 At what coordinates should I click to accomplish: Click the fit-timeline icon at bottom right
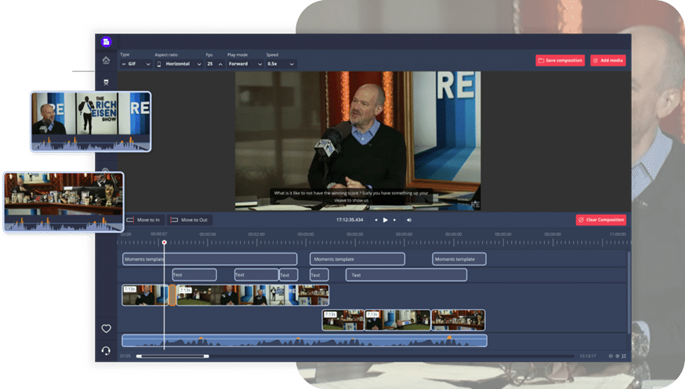pos(624,356)
